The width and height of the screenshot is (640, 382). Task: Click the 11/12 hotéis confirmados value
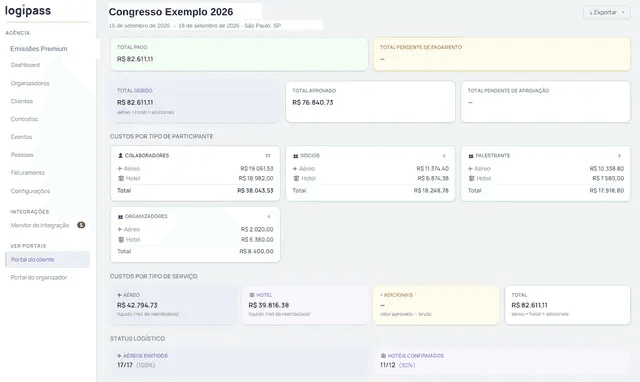(x=388, y=365)
